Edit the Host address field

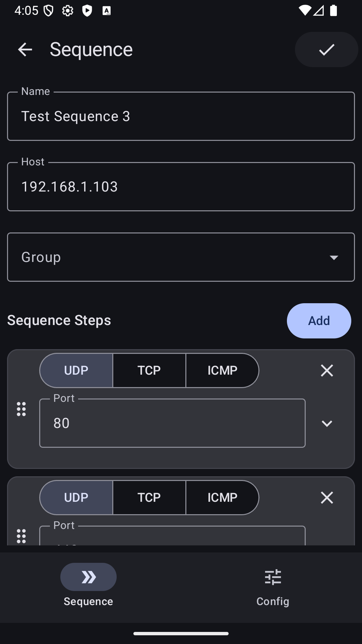pyautogui.click(x=181, y=187)
